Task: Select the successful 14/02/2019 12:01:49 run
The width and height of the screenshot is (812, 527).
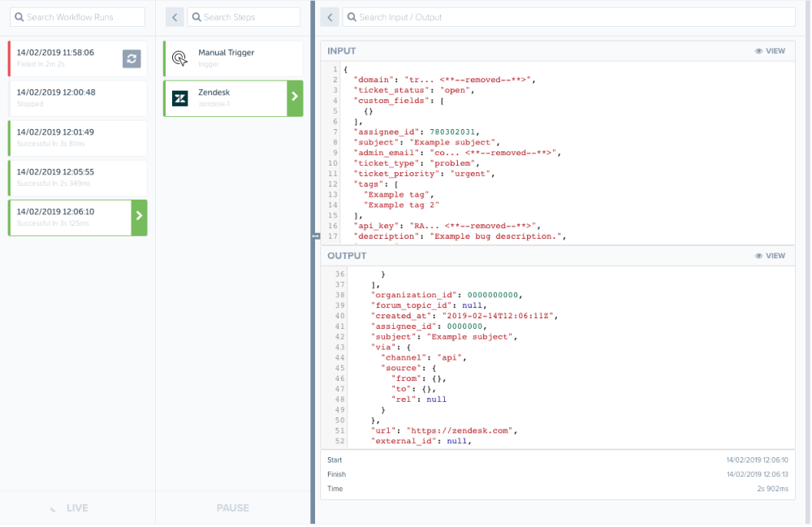Action: click(x=77, y=137)
